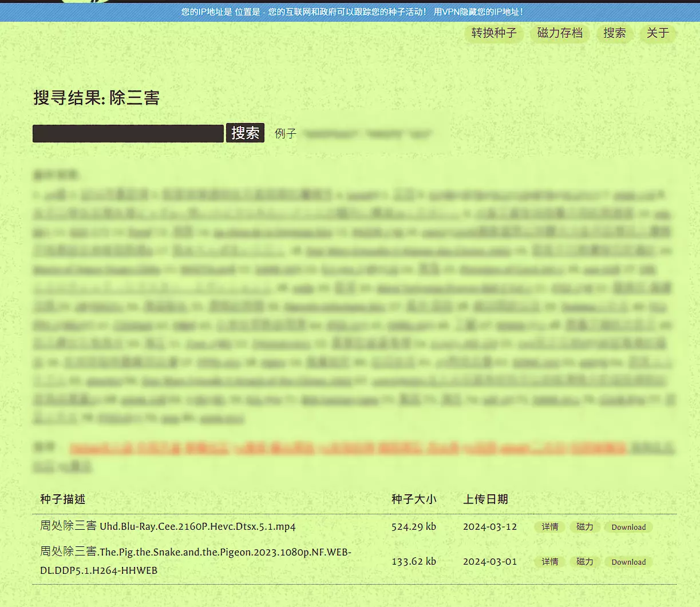Screen dimensions: 700x607
Task: Open the 磁力存档 navigation item
Action: pyautogui.click(x=559, y=33)
